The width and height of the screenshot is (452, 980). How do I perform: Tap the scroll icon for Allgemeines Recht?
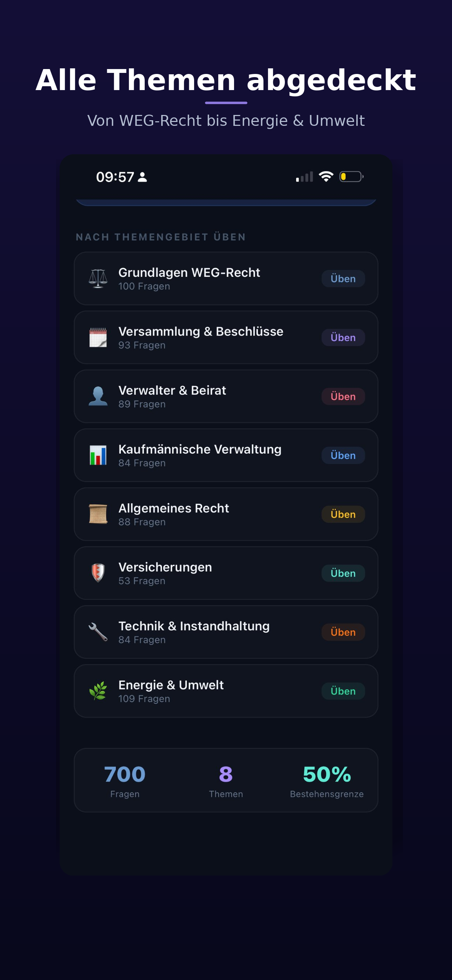click(x=98, y=514)
